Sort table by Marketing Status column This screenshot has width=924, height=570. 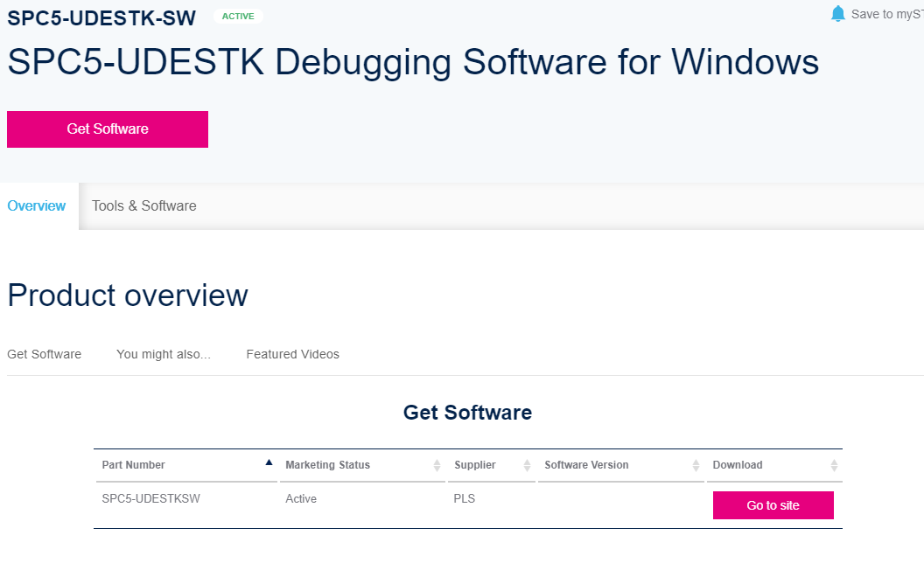pyautogui.click(x=327, y=464)
